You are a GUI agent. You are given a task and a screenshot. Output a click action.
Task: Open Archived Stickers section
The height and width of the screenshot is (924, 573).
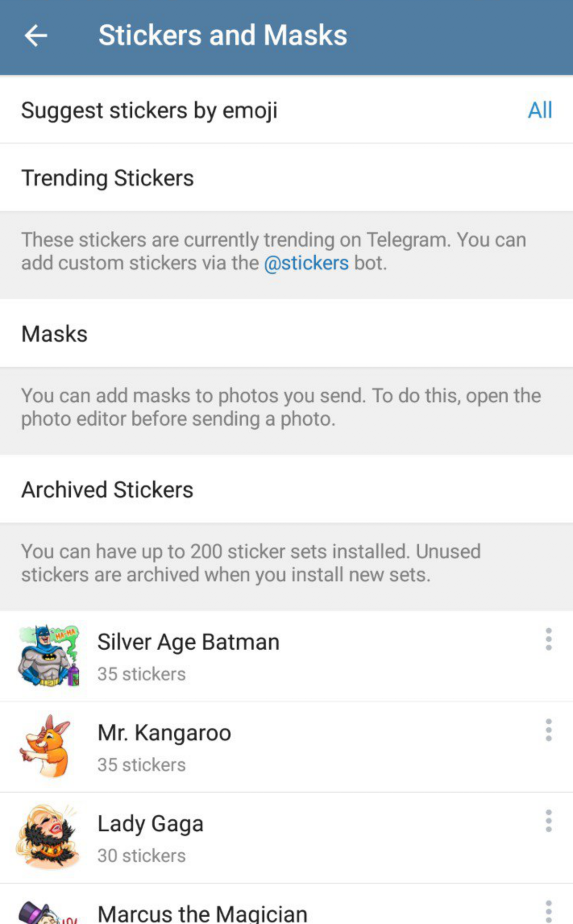tap(107, 490)
